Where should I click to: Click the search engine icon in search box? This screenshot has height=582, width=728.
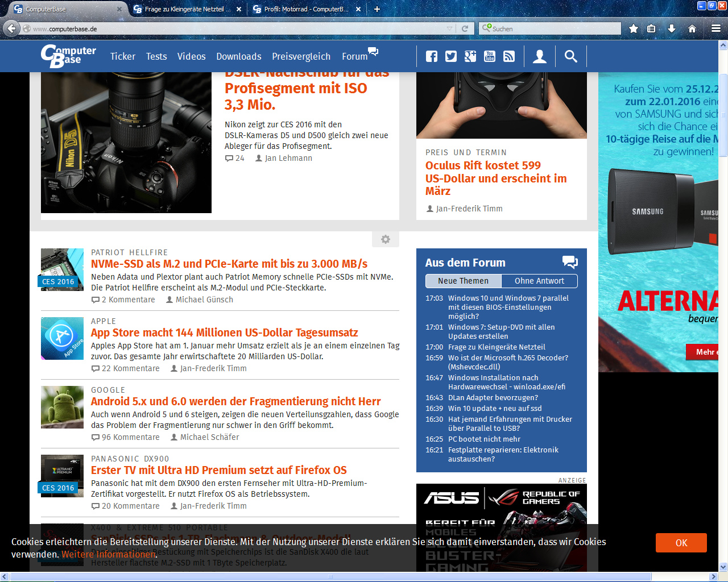click(x=486, y=28)
